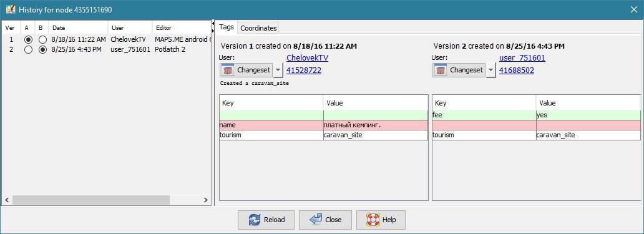This screenshot has height=234, width=644.
Task: Click the Key header in version 2 table
Action: click(x=484, y=103)
